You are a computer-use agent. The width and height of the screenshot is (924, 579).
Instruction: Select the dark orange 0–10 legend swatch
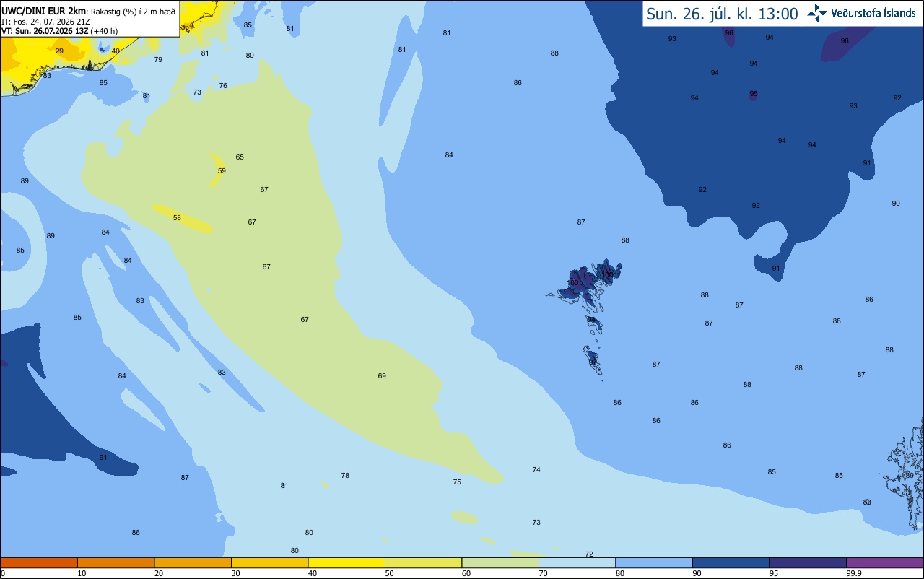[x=39, y=562]
